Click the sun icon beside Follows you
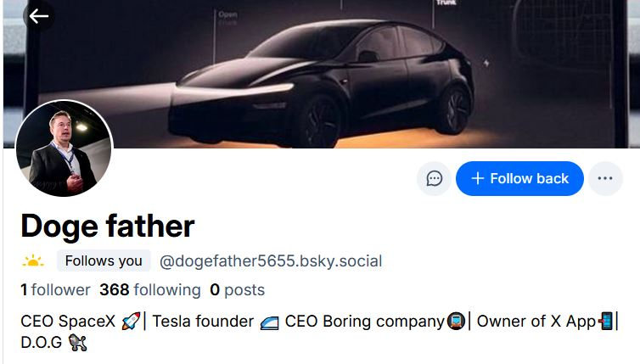This screenshot has height=364, width=640. click(33, 261)
